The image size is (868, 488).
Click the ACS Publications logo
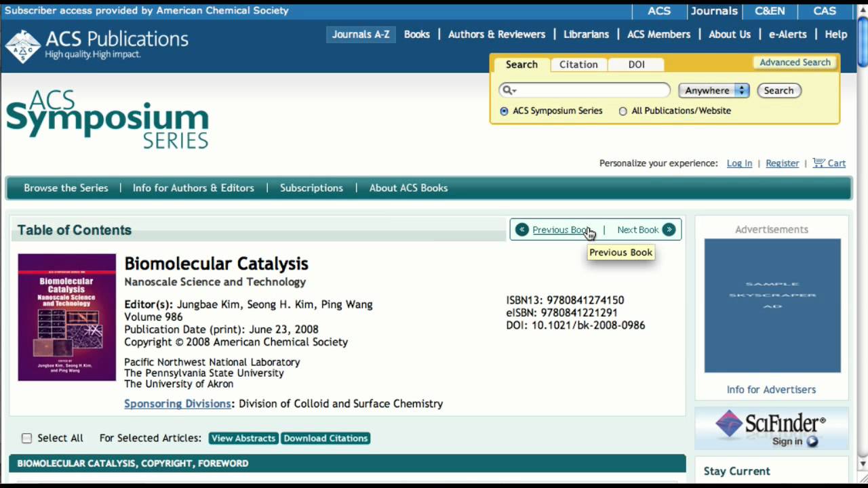pyautogui.click(x=96, y=45)
